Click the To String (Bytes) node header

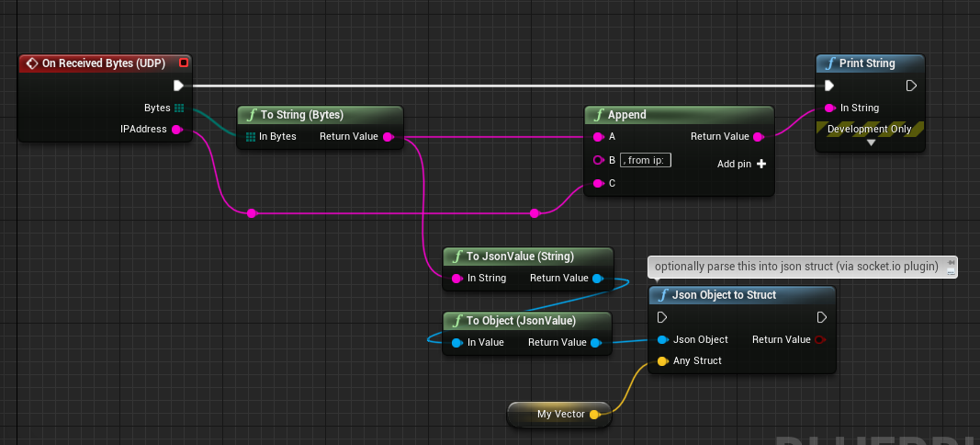point(320,115)
